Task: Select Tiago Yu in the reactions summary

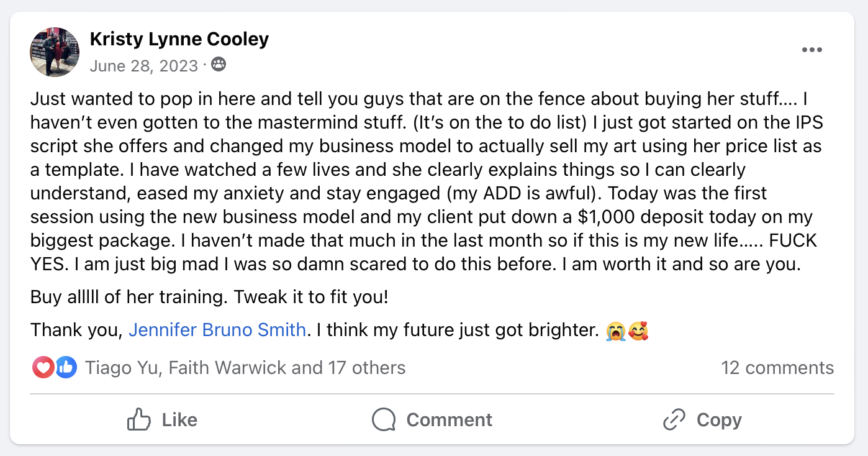Action: tap(123, 368)
